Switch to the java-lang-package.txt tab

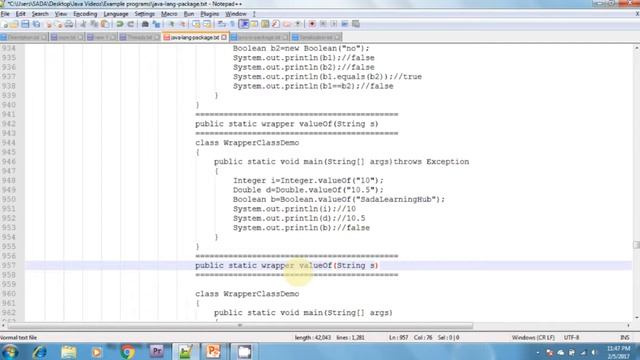195,37
